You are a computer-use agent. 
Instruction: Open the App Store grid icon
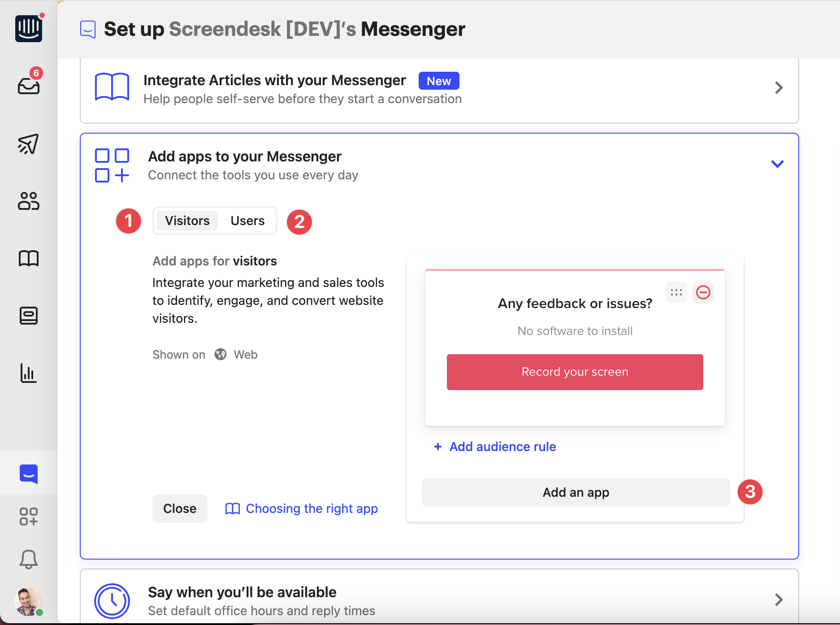click(29, 516)
